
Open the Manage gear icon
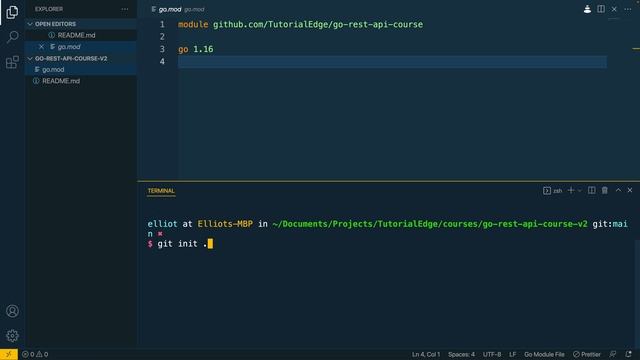tap(12, 336)
